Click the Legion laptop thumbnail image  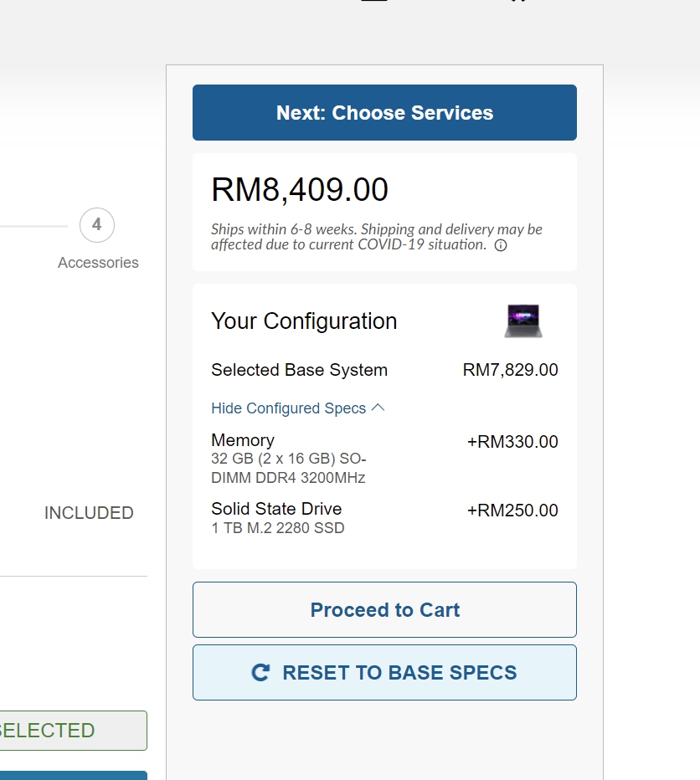pyautogui.click(x=523, y=321)
